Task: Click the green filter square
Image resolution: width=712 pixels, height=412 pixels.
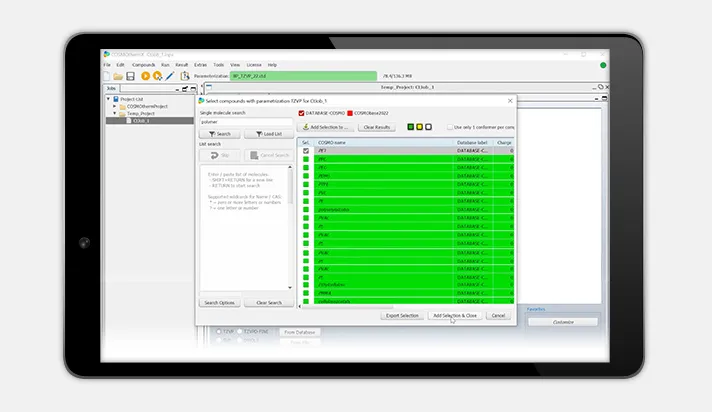Action: pyautogui.click(x=410, y=127)
